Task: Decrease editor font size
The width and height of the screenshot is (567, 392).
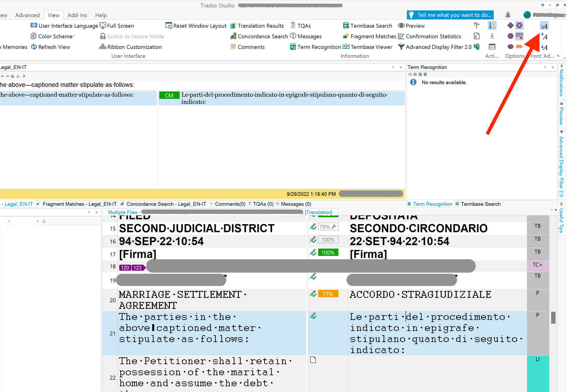Action: pos(544,47)
